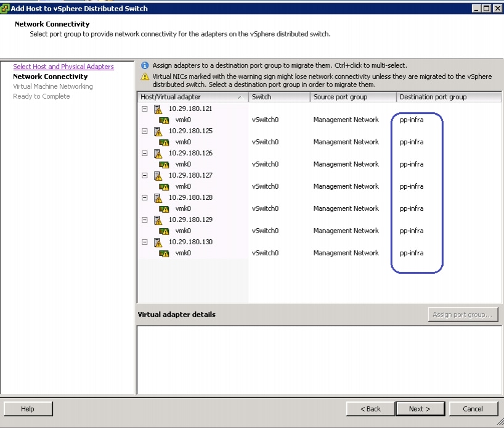Click the Destination port group column header
This screenshot has width=504, height=428.
(448, 97)
